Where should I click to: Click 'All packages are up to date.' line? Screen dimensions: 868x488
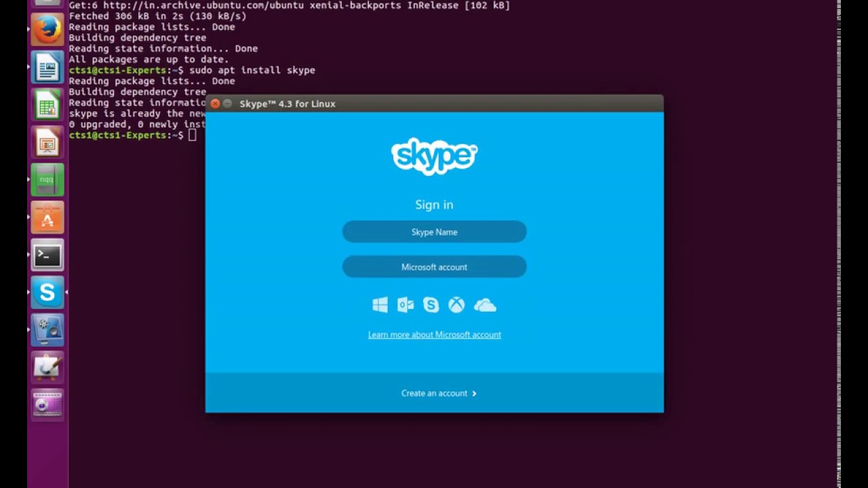pos(149,60)
